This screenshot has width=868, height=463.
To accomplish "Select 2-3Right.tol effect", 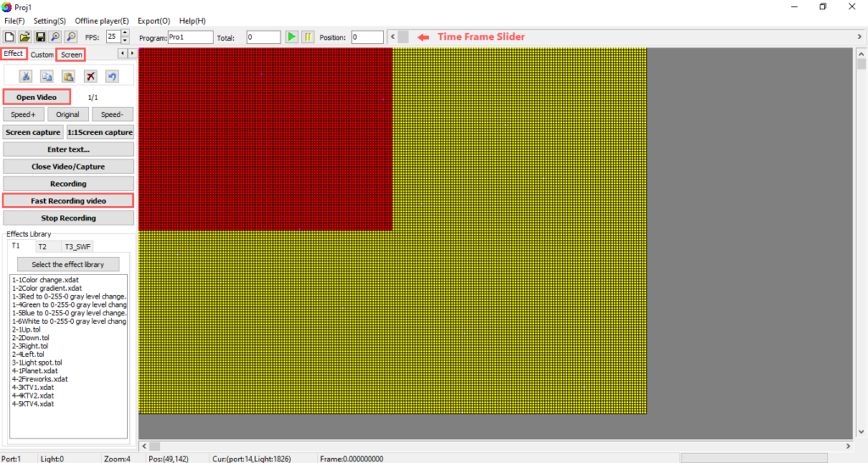I will point(30,346).
